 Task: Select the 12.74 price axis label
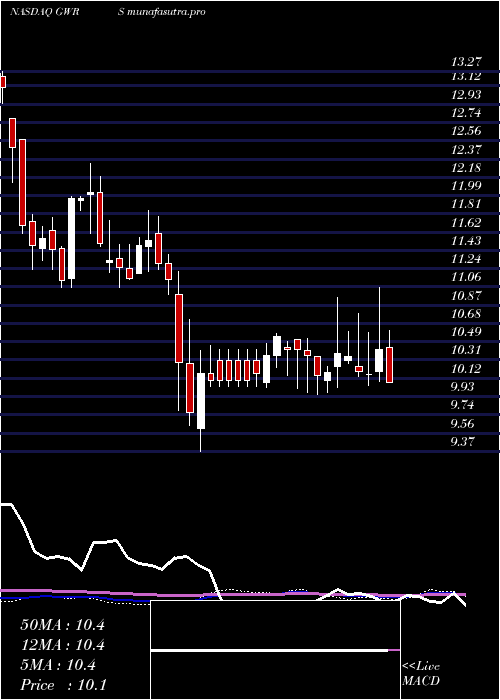[466, 113]
